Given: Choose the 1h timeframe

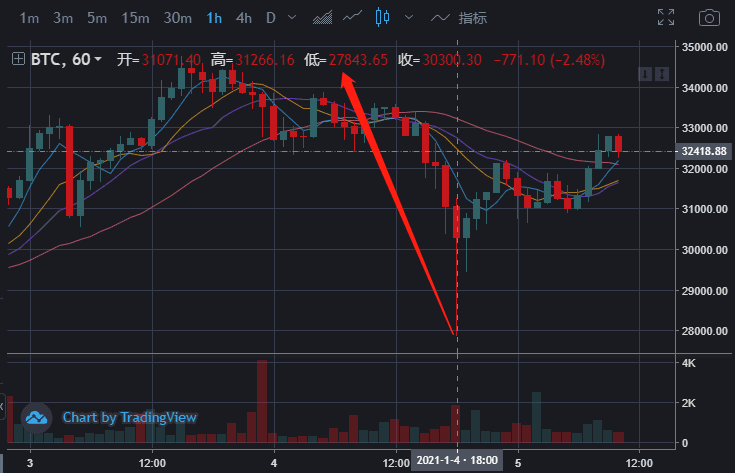Looking at the screenshot, I should [x=214, y=18].
